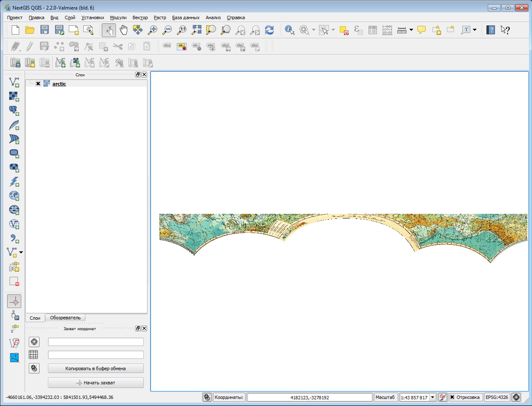
Task: Click Zoom Full extent icon
Action: tap(196, 30)
